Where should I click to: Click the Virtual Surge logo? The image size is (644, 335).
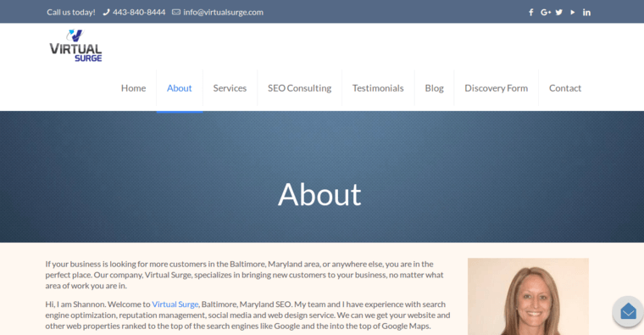click(75, 46)
